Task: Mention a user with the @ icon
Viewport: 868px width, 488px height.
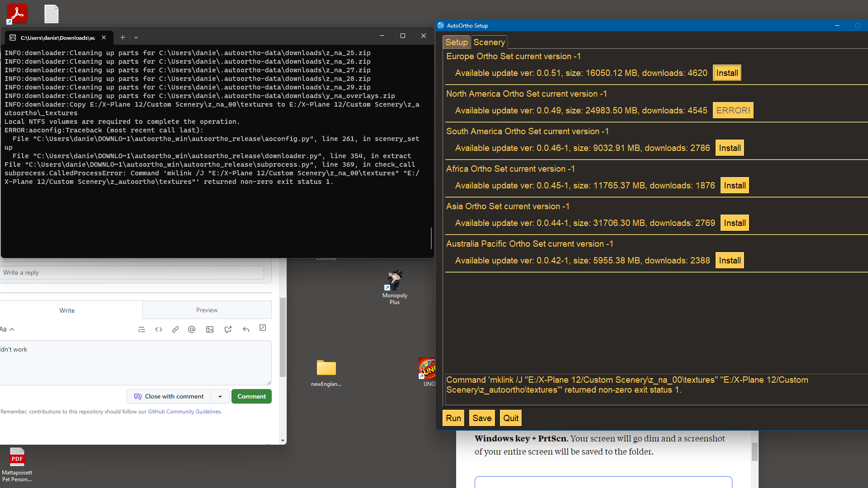Action: (191, 329)
